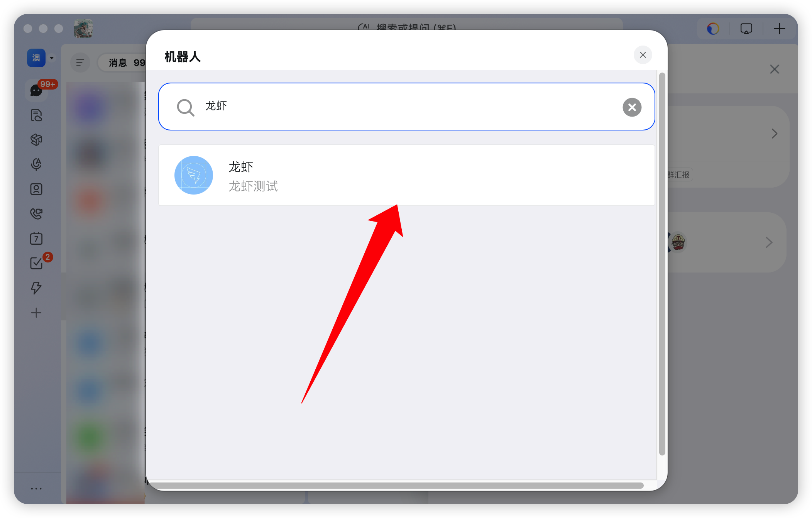812x518 pixels.
Task: Focus the robot search input field
Action: [x=406, y=107]
